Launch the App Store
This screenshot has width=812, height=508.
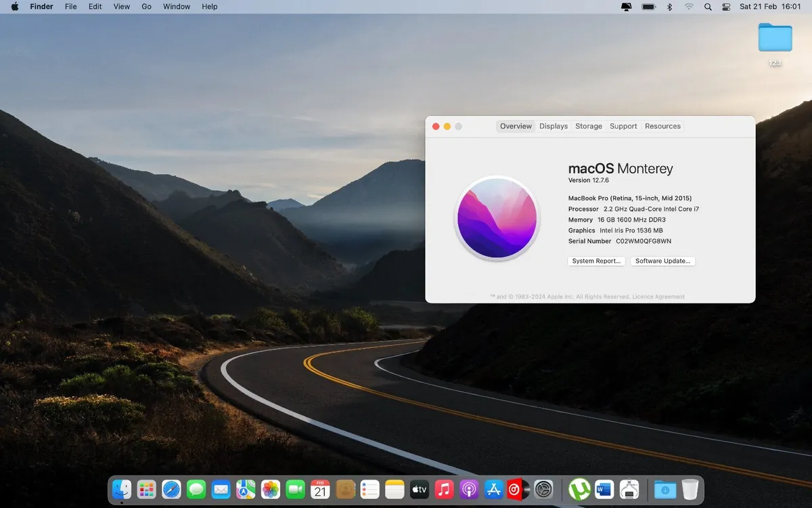[494, 489]
